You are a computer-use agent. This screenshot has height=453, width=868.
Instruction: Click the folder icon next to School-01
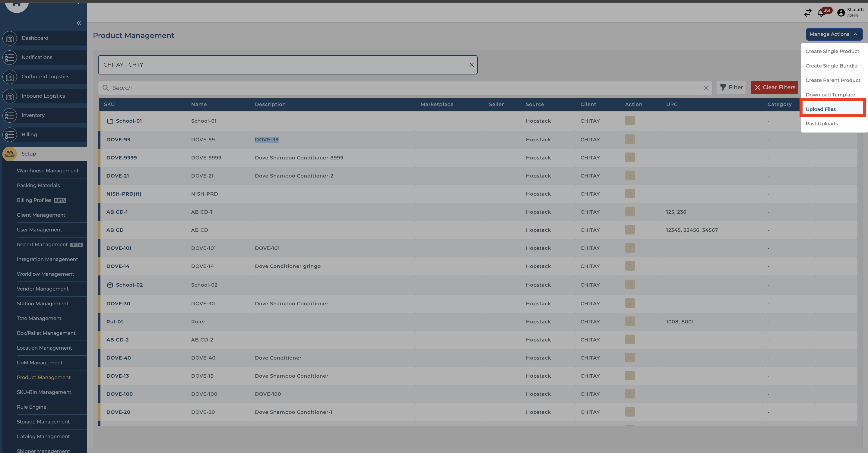click(110, 121)
